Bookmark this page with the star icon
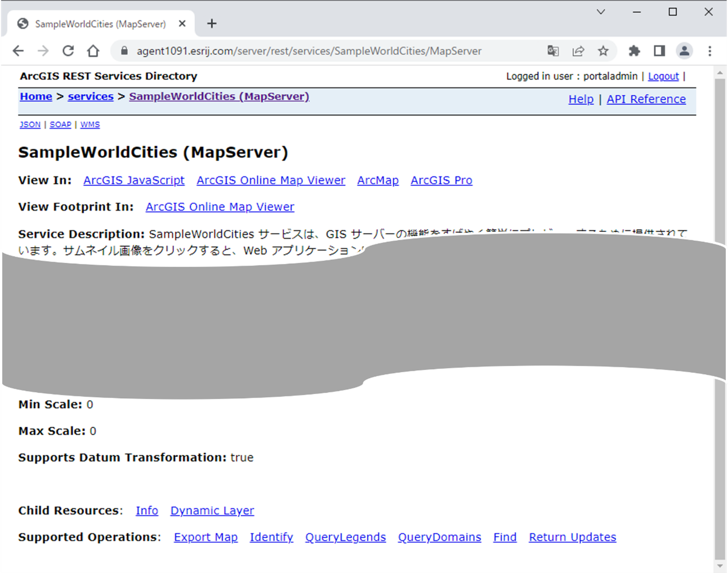 click(603, 51)
